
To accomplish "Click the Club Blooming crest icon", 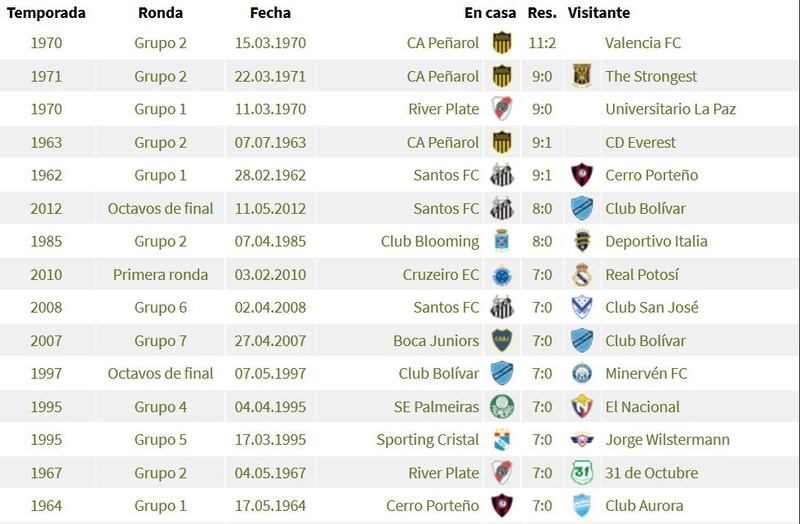I will (502, 241).
